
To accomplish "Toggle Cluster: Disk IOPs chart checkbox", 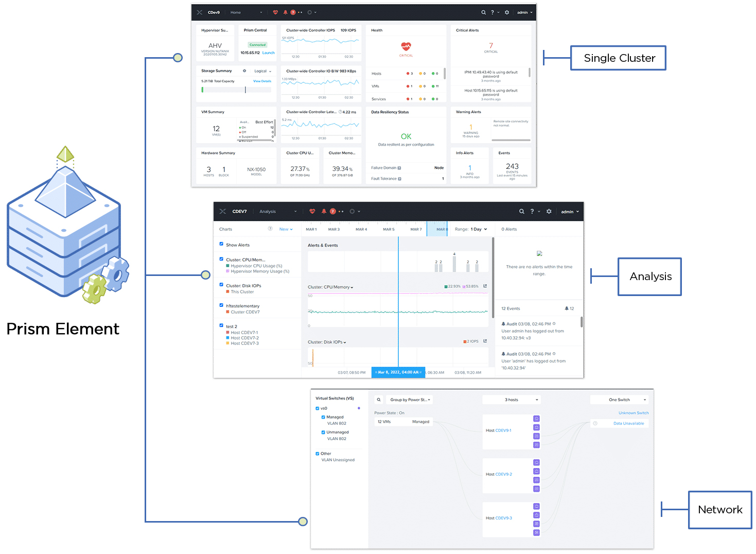I will point(221,285).
